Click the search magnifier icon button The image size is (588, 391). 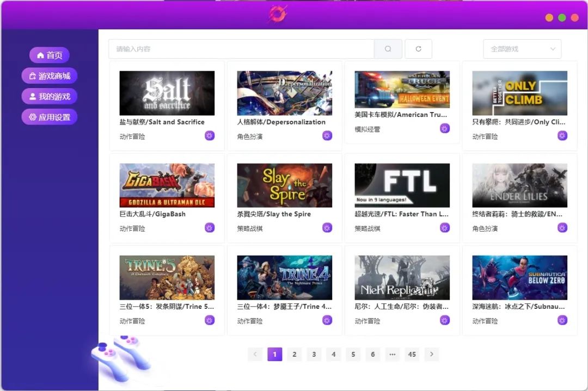point(388,49)
